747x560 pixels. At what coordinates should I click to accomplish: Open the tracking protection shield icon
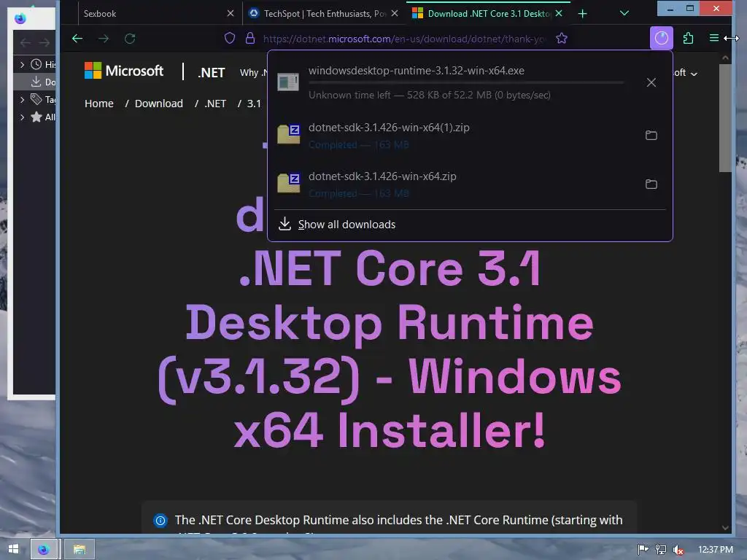pyautogui.click(x=230, y=39)
